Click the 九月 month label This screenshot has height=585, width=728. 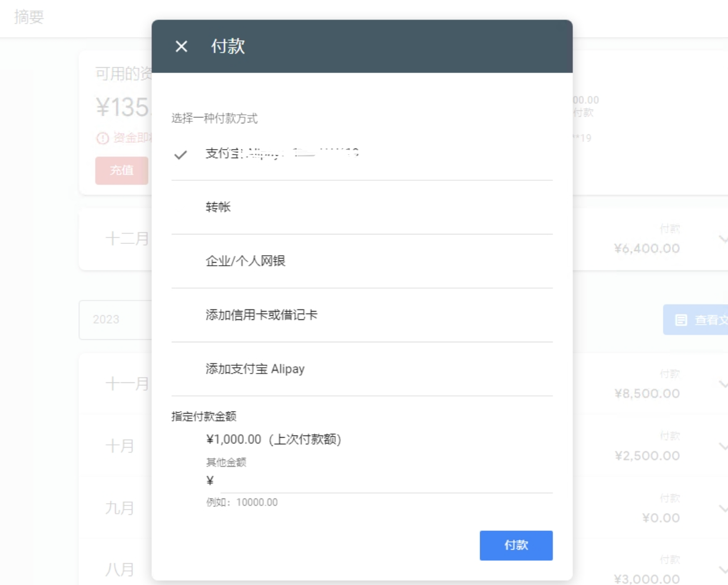pyautogui.click(x=120, y=508)
